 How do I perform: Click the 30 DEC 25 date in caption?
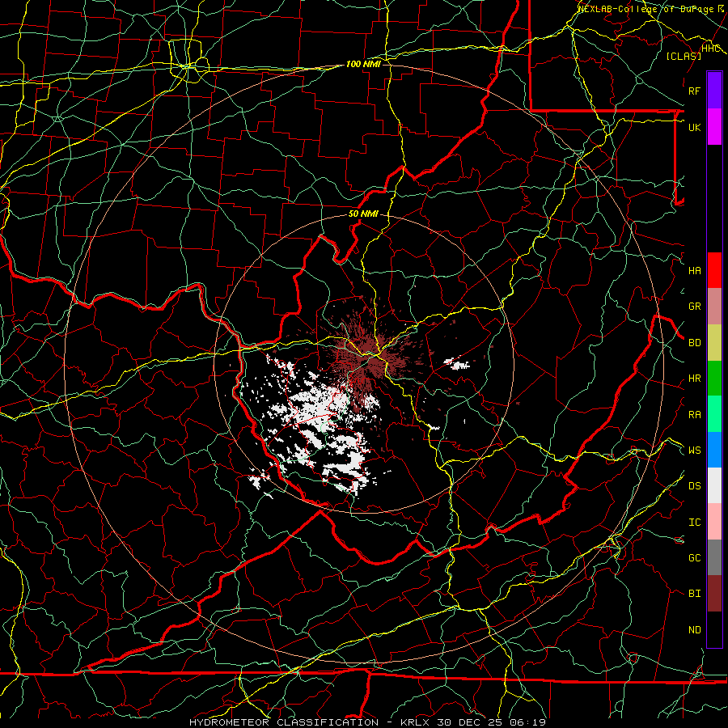(x=470, y=722)
